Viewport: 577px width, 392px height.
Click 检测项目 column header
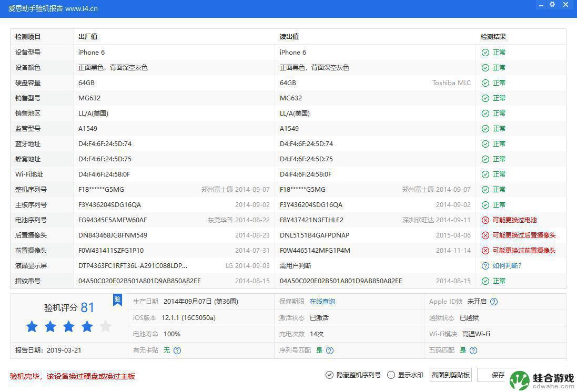coord(28,37)
